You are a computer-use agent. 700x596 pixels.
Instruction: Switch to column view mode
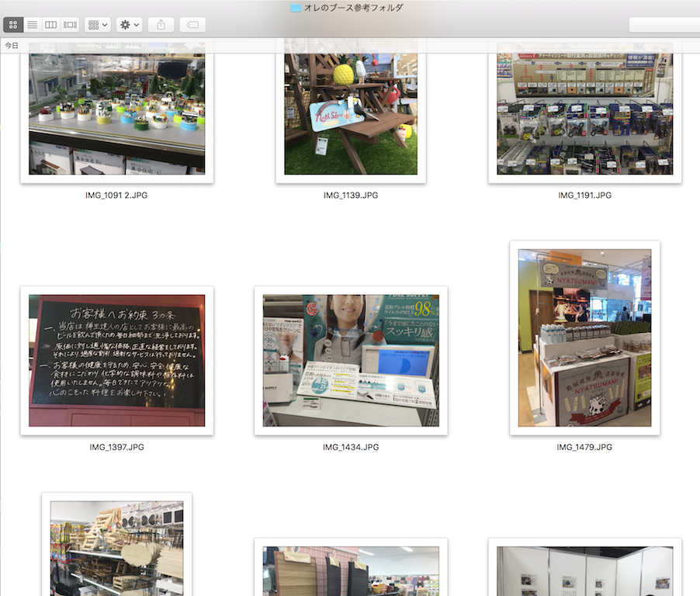[x=51, y=25]
